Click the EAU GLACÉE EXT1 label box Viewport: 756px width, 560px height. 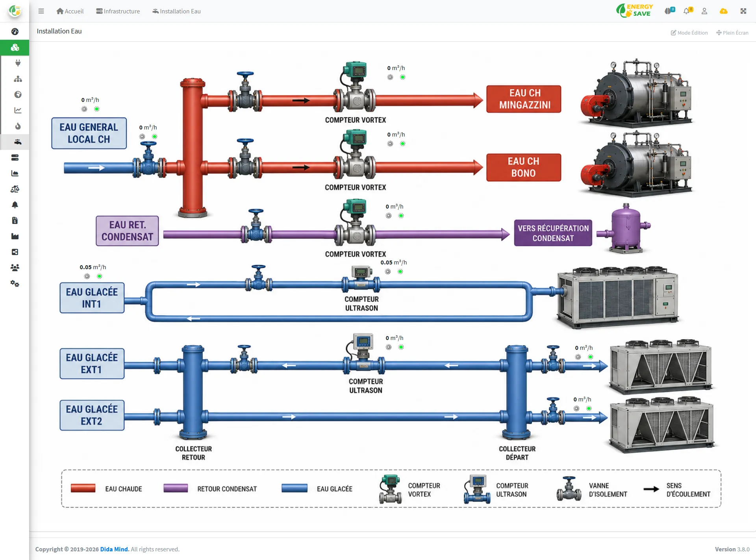(92, 364)
